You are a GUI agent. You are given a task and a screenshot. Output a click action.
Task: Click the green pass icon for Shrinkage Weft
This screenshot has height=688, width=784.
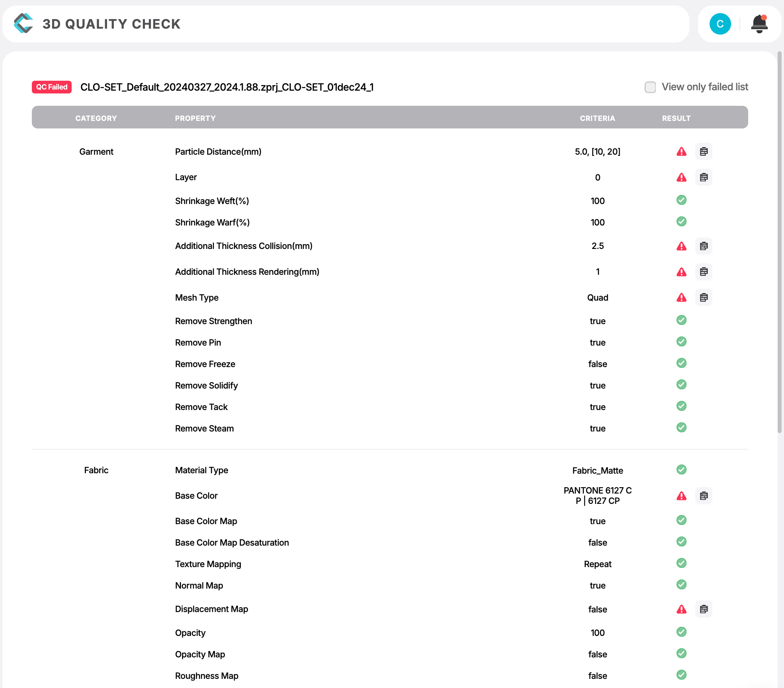681,200
